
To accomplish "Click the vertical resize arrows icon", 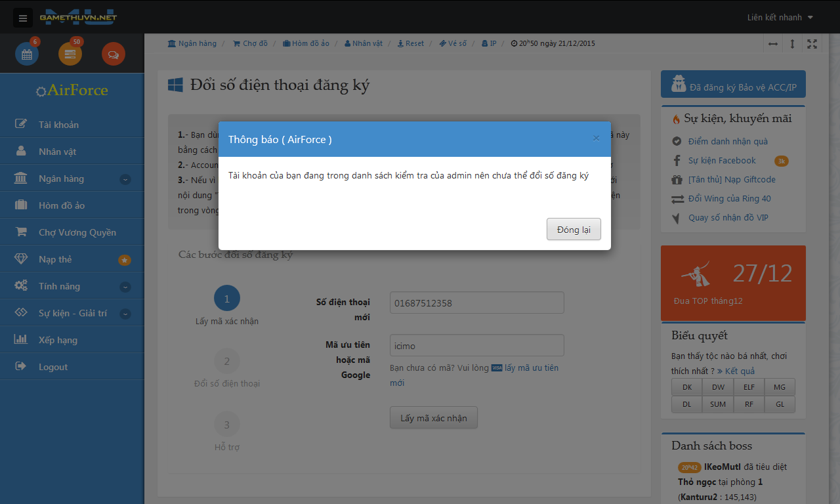I will coord(792,44).
